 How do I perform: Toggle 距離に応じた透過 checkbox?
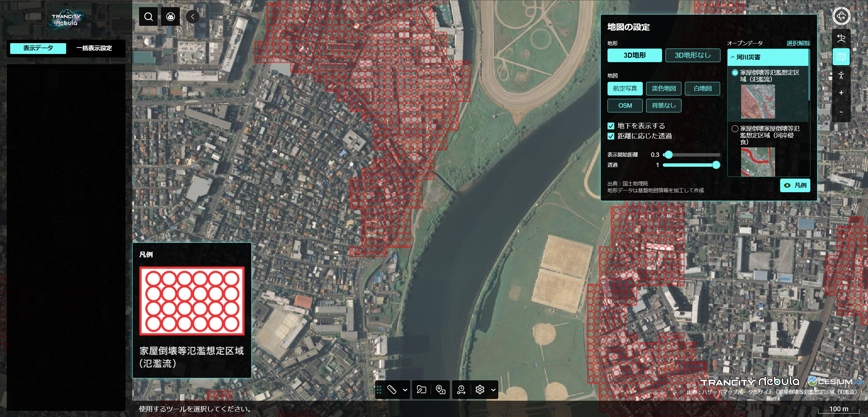[611, 136]
